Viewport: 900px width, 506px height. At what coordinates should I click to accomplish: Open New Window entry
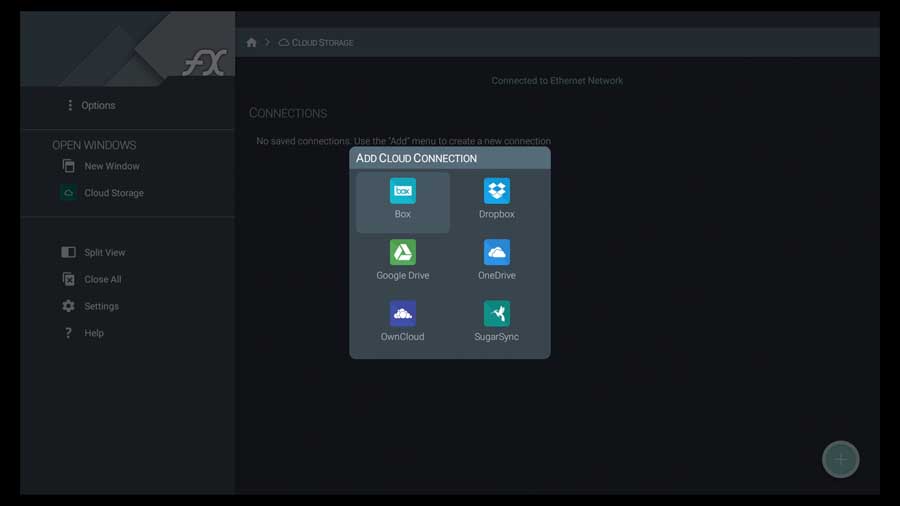click(112, 166)
